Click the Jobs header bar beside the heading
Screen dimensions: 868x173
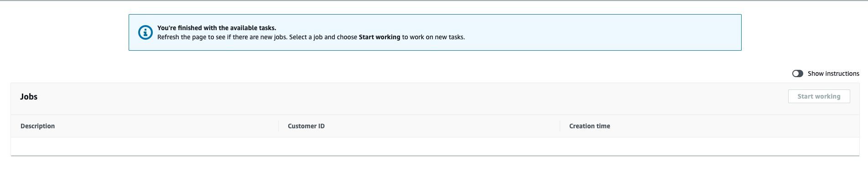[x=411, y=97]
